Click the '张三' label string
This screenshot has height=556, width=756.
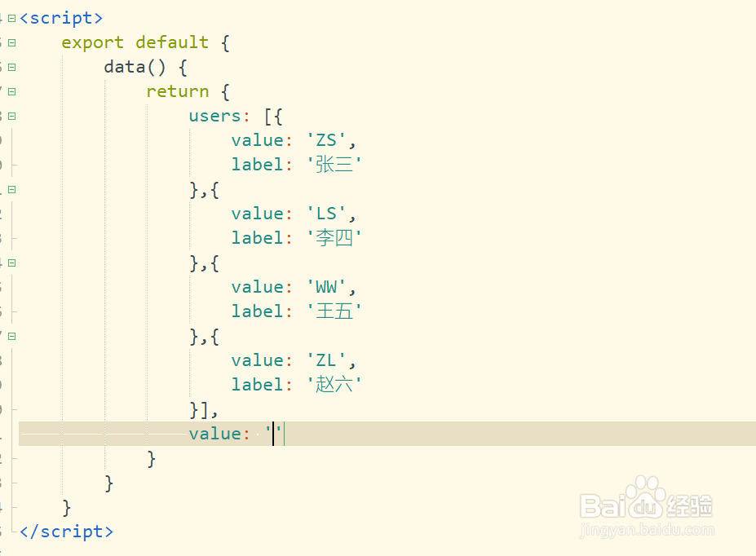[334, 165]
